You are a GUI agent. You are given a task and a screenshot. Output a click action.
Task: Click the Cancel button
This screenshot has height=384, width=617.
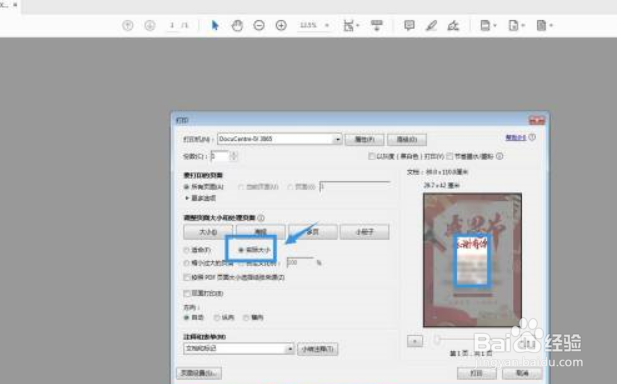click(x=522, y=373)
